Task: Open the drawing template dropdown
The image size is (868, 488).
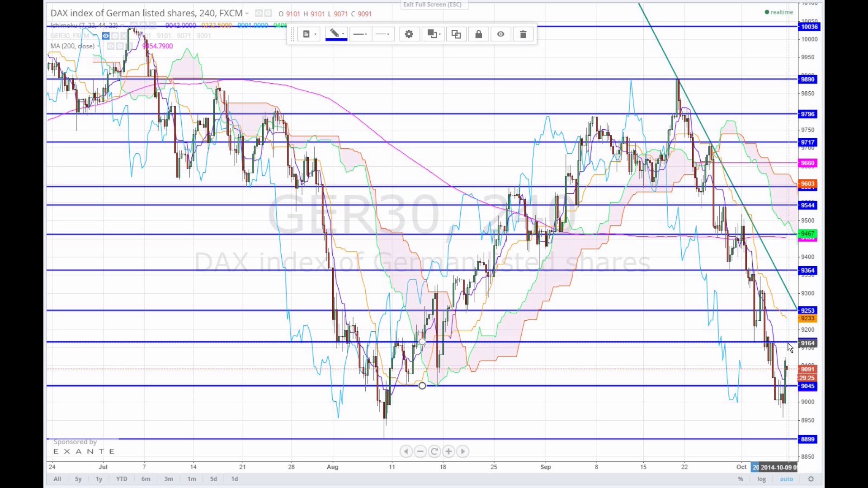Action: click(x=309, y=34)
